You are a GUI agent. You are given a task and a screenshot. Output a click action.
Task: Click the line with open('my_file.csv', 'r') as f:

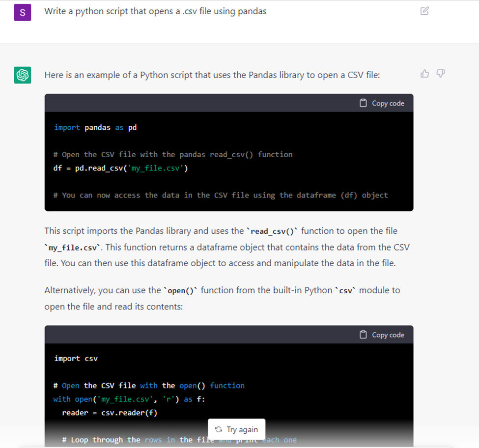pos(129,399)
